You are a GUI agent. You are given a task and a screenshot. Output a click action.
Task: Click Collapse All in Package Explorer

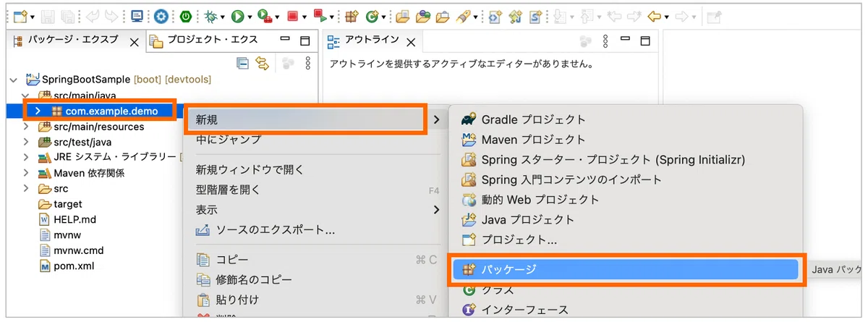coord(243,64)
